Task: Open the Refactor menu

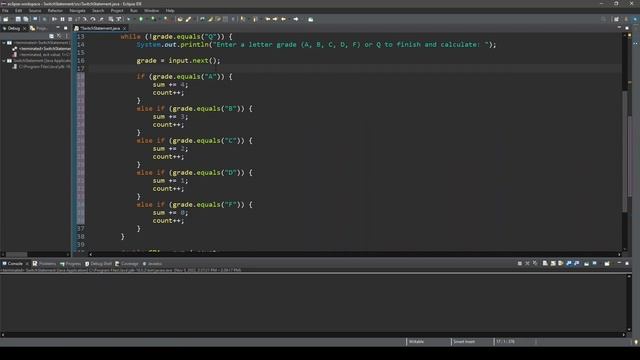Action: 55,11
